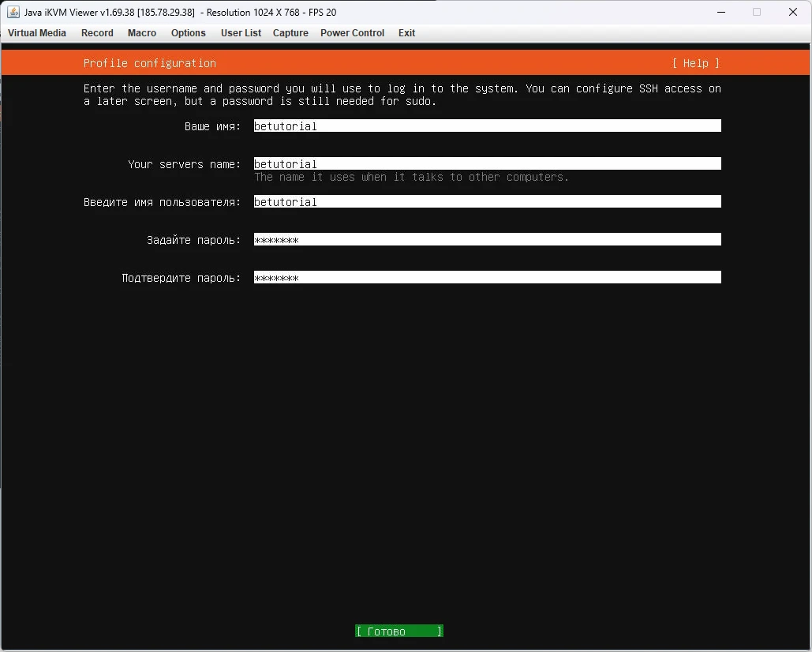Open the User List menu

pos(241,33)
